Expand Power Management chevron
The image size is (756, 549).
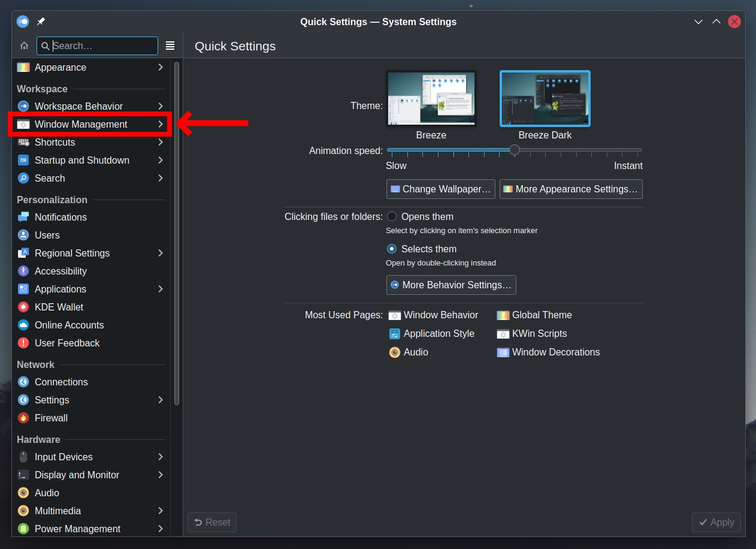(161, 529)
